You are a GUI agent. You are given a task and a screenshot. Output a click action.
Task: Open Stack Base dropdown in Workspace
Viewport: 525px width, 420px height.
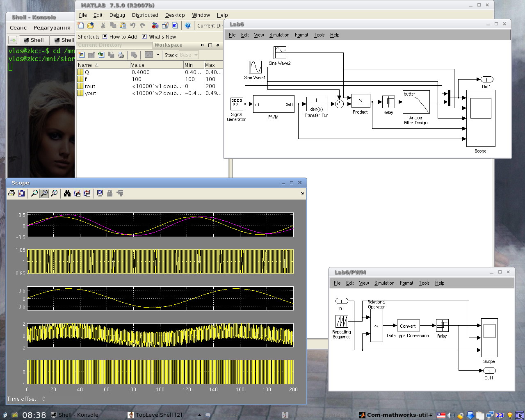(x=189, y=55)
